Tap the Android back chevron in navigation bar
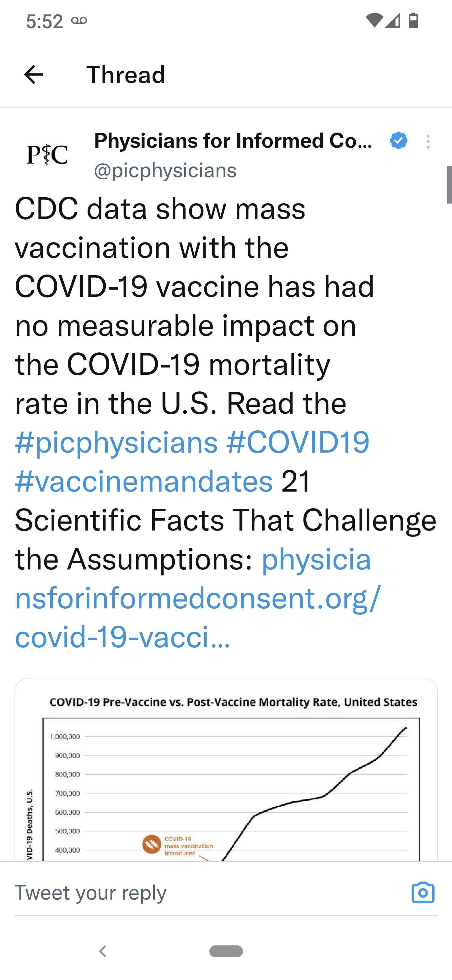The height and width of the screenshot is (980, 452). click(x=102, y=951)
